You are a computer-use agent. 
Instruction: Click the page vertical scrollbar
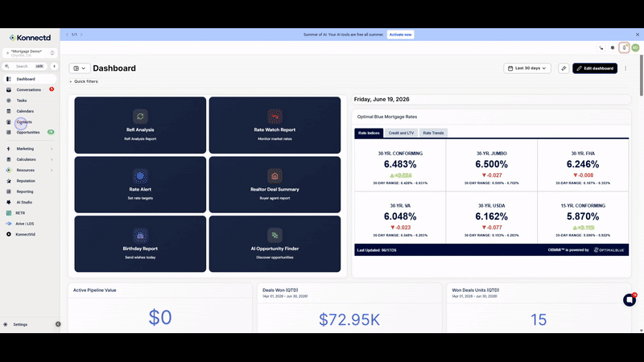coord(641,76)
